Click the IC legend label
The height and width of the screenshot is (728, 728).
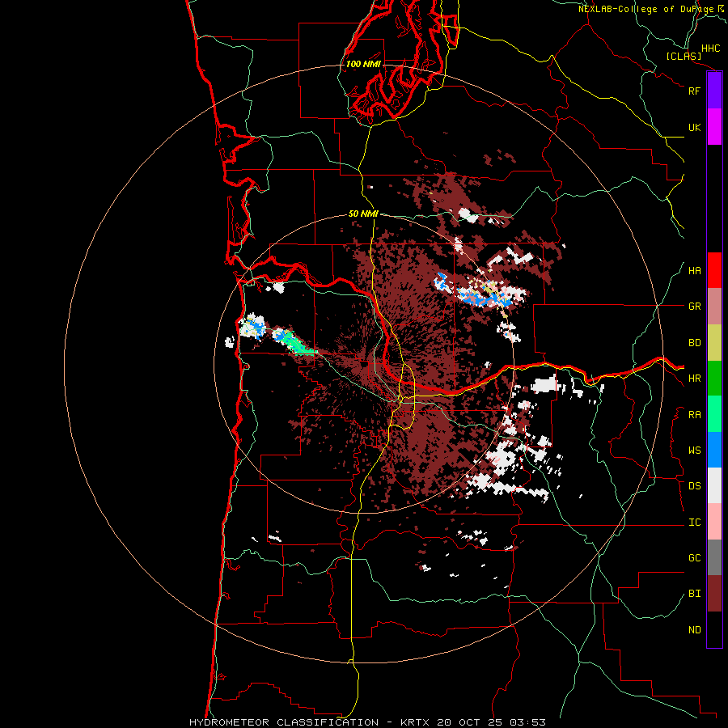tap(694, 523)
